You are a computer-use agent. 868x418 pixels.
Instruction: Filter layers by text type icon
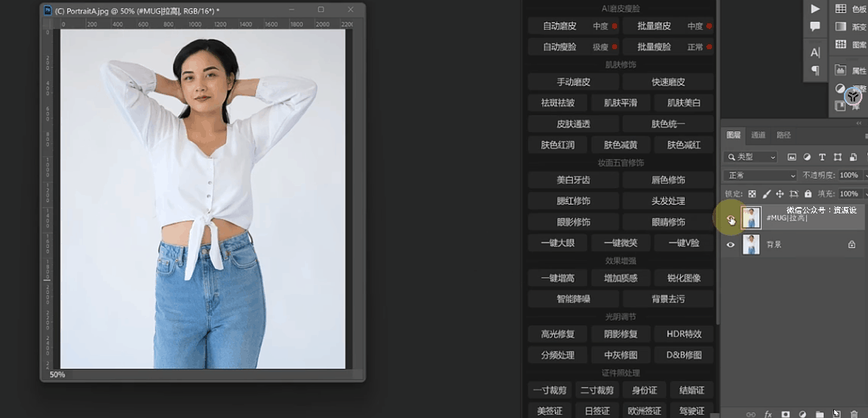822,157
